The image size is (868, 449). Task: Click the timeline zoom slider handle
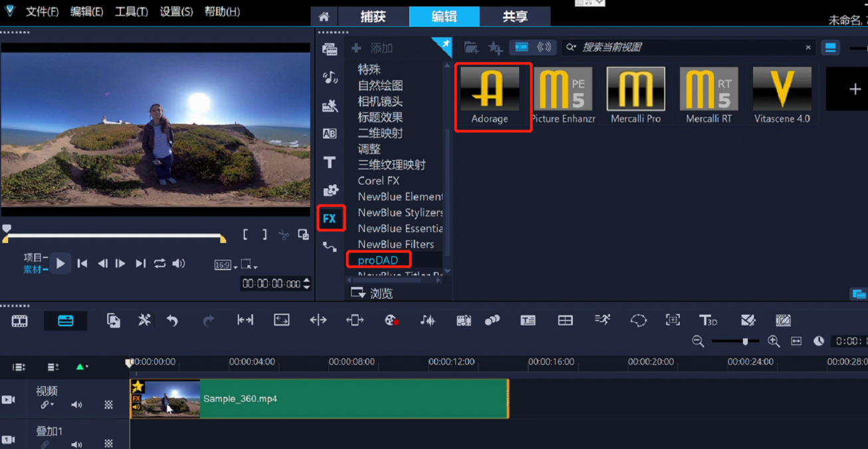coord(745,341)
